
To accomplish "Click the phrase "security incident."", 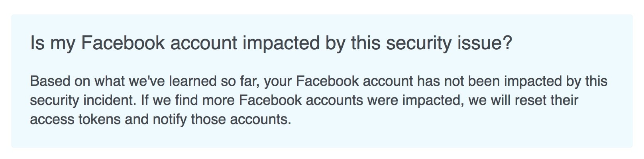I will [83, 100].
